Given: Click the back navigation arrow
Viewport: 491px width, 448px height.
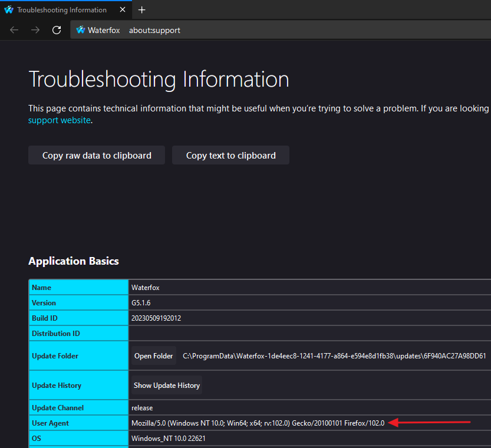Looking at the screenshot, I should [14, 30].
